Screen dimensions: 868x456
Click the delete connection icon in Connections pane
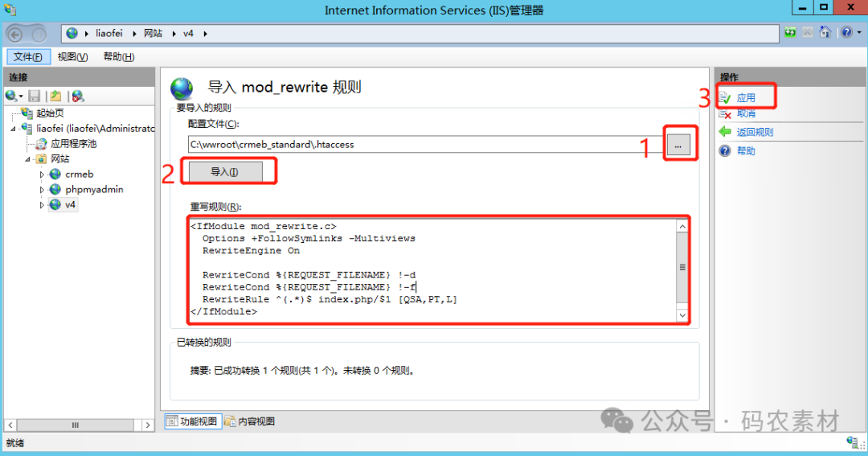tap(78, 97)
